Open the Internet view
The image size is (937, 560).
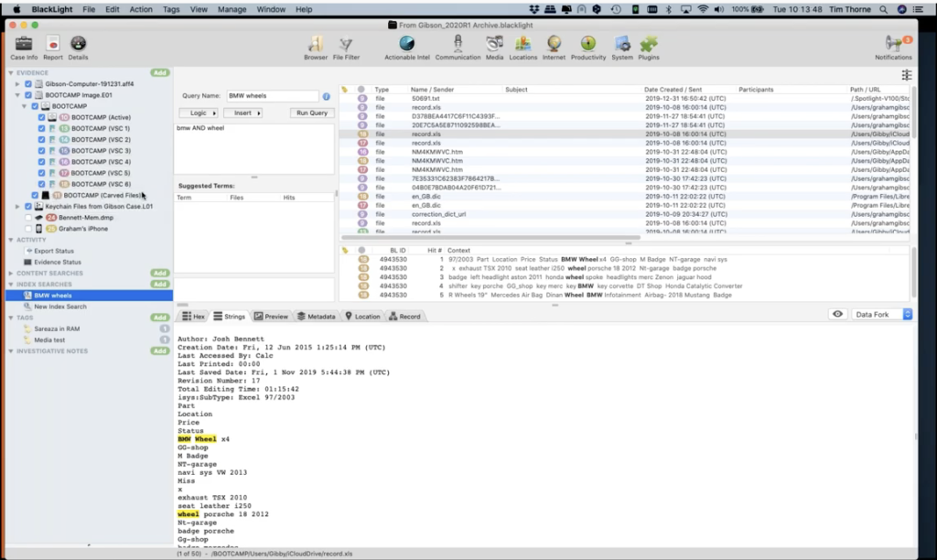coord(554,48)
